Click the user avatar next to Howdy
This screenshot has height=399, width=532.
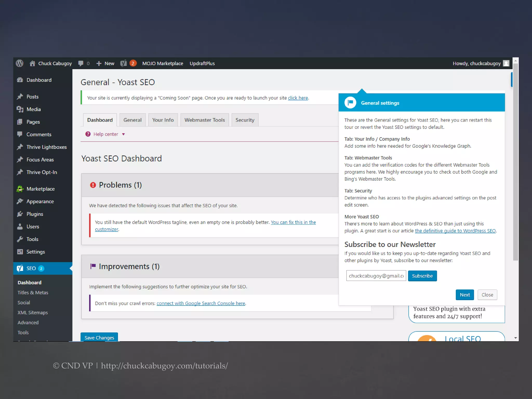pos(506,63)
